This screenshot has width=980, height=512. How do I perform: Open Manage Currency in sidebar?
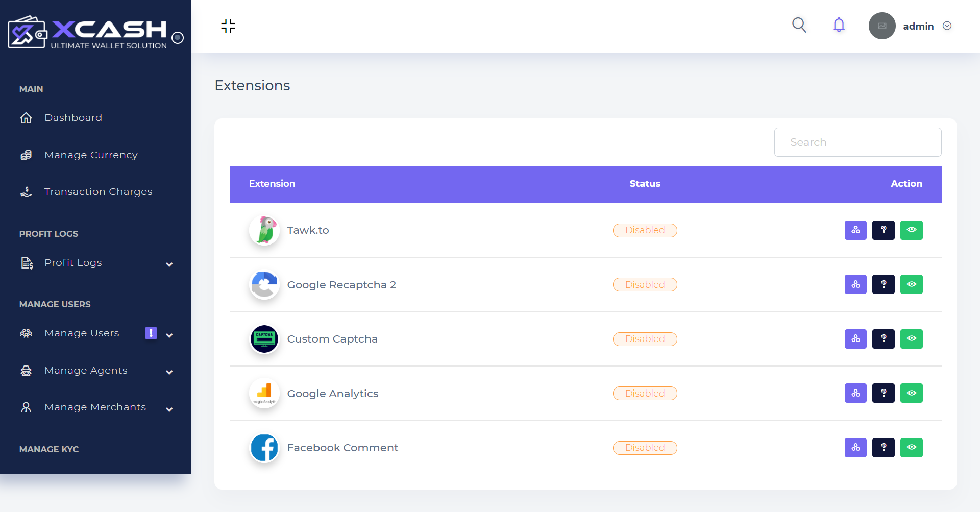point(91,155)
